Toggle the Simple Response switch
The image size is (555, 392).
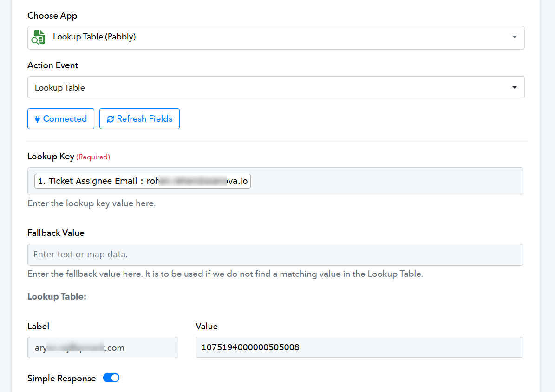tap(111, 378)
